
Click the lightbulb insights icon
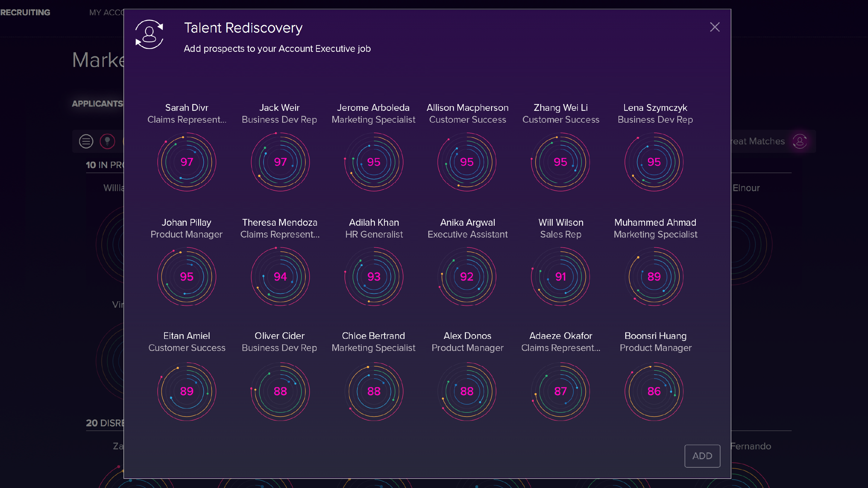coord(107,141)
